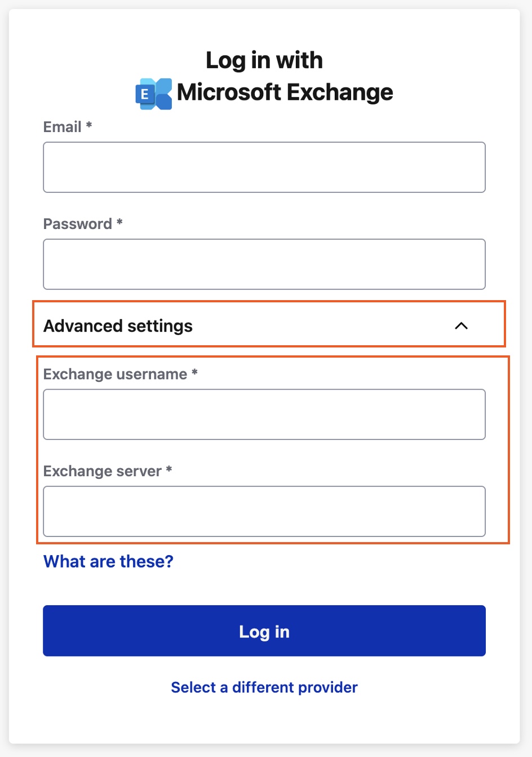The width and height of the screenshot is (532, 757).
Task: Collapse Advanced settings using the chevron arrow
Action: [461, 325]
